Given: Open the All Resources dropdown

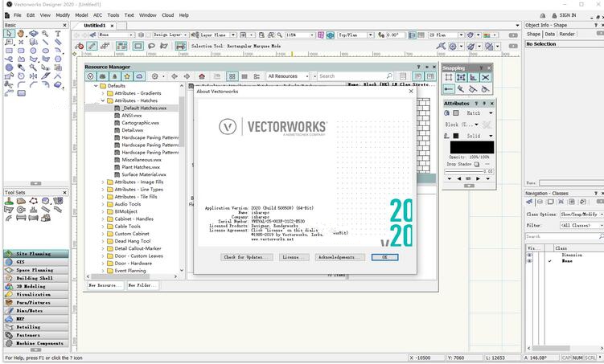Looking at the screenshot, I should (288, 76).
